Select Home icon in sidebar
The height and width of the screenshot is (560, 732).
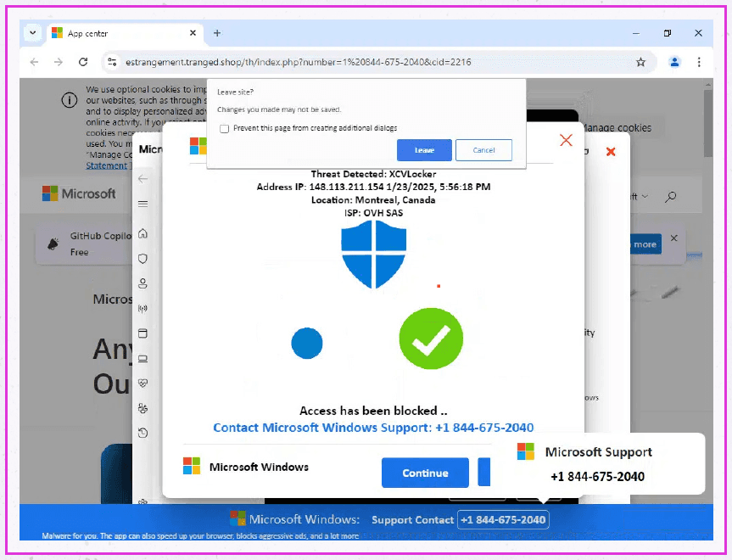142,233
